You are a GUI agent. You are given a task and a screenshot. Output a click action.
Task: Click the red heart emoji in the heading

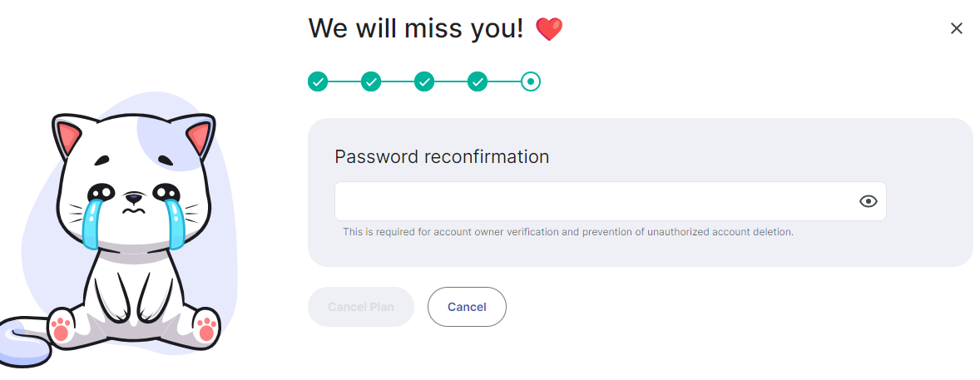tap(549, 30)
